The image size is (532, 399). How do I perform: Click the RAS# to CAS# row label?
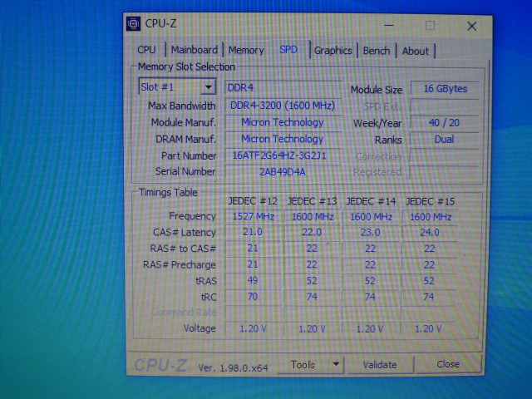(183, 249)
